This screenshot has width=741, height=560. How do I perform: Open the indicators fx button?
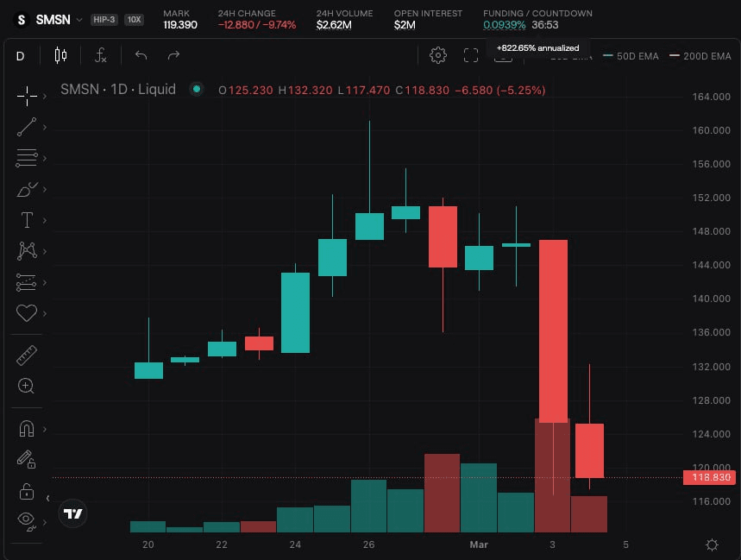coord(101,56)
